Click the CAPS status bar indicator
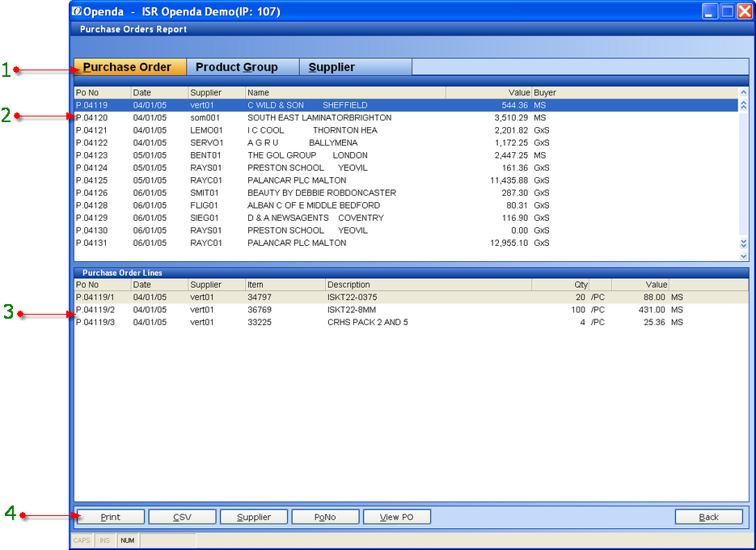 point(82,540)
